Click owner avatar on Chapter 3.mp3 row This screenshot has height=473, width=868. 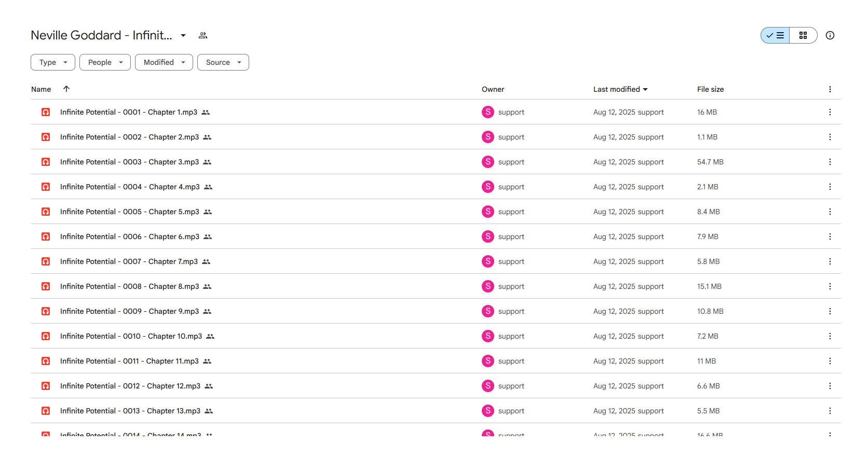click(488, 162)
